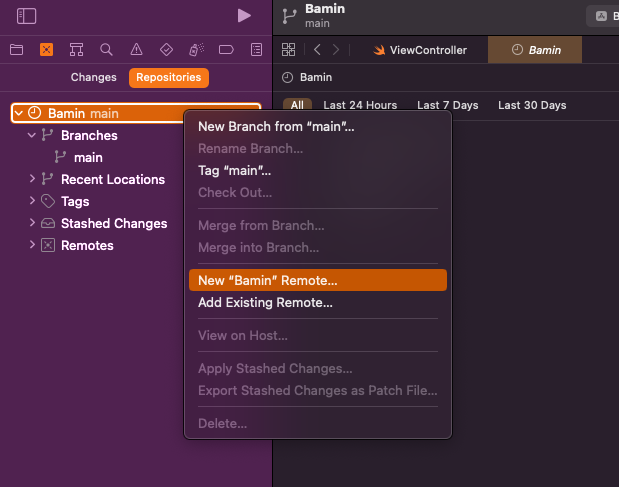Click the Tags tag icon

click(x=48, y=201)
